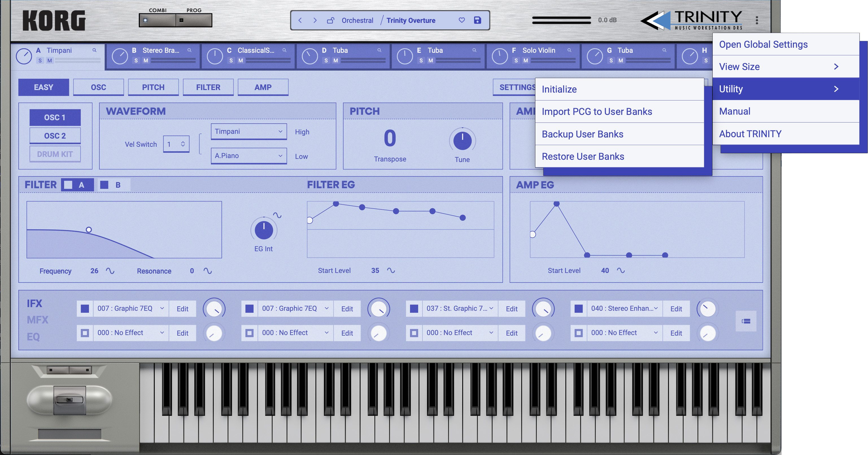Click the KORG logo

tap(54, 21)
